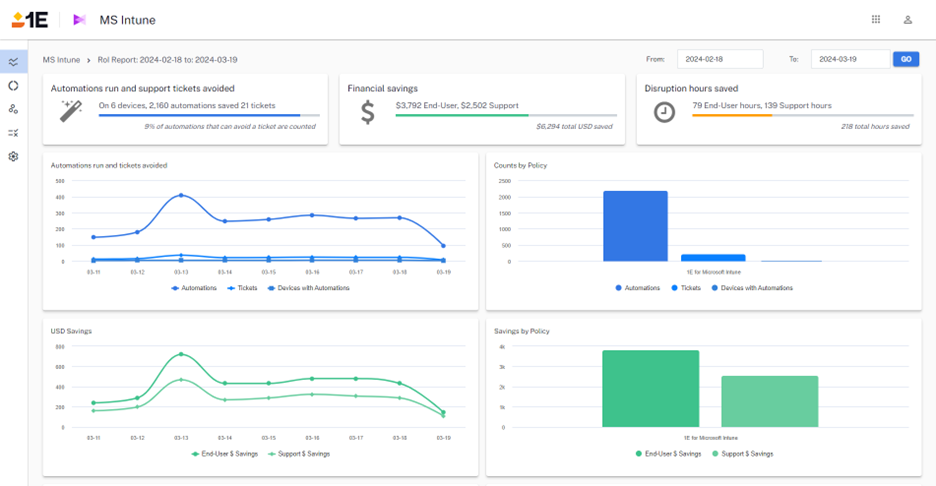The width and height of the screenshot is (936, 486).
Task: Click the linked gears sidebar icon
Action: click(x=13, y=109)
